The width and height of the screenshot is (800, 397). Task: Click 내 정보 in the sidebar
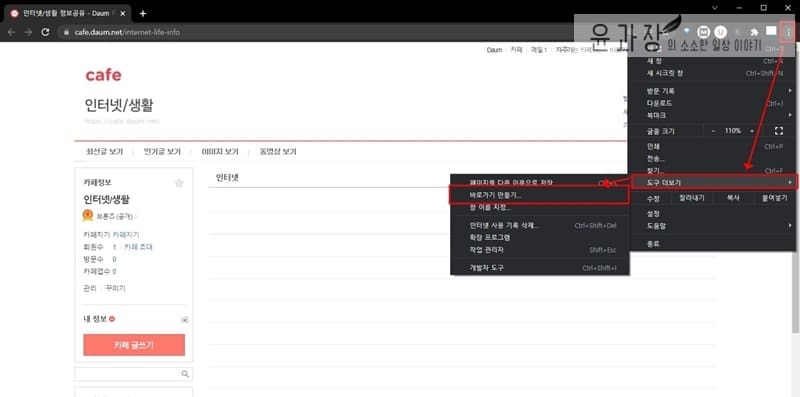click(95, 319)
